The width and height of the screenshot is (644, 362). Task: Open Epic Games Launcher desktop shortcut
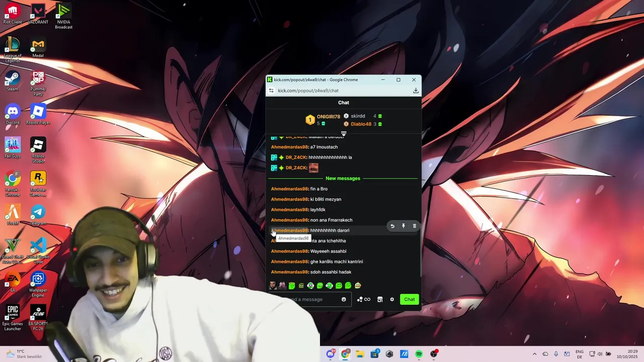(x=13, y=318)
